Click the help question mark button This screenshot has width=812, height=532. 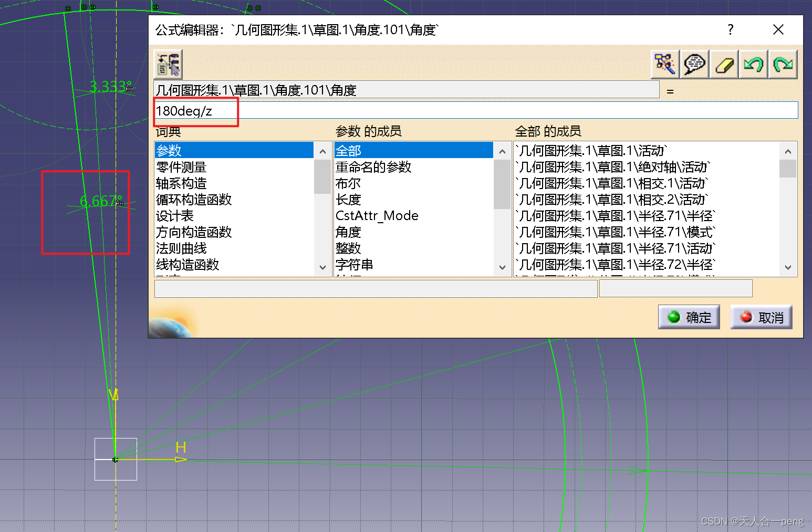tap(730, 30)
